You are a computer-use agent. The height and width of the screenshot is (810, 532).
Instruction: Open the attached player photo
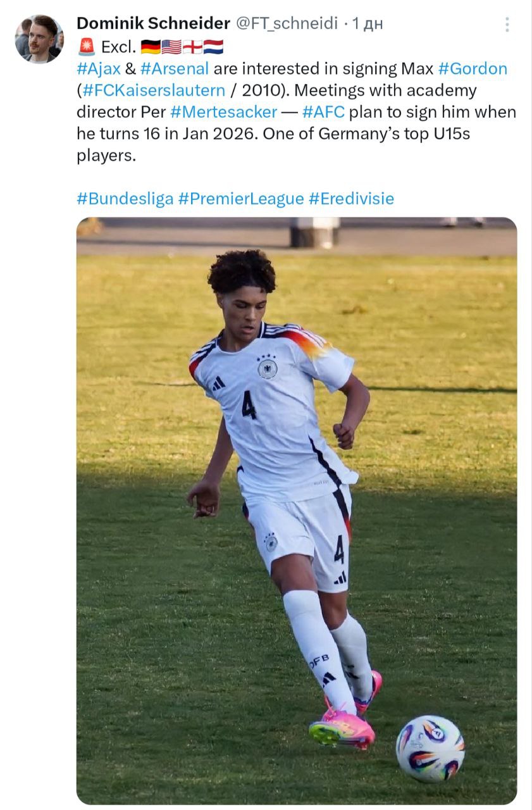pyautogui.click(x=297, y=511)
